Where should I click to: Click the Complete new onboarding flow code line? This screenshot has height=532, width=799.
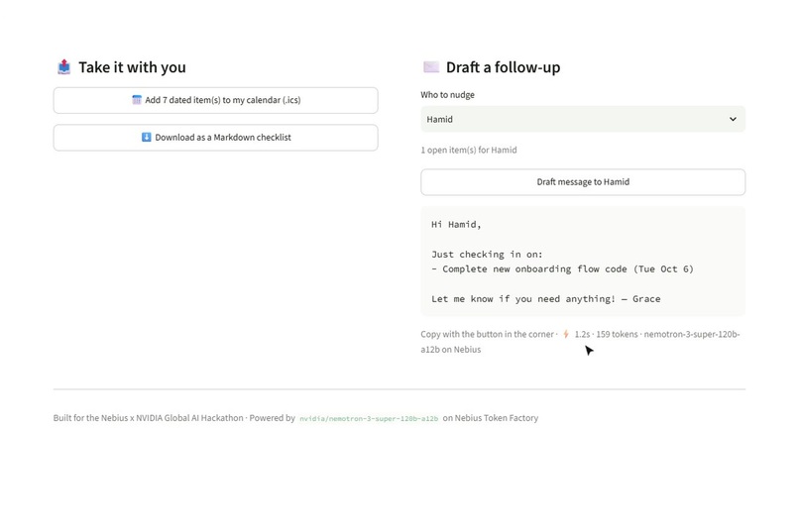[562, 268]
